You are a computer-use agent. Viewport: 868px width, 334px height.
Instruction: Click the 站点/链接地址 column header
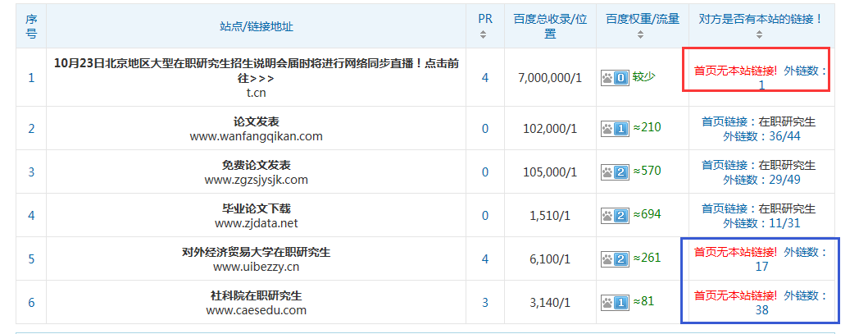(x=257, y=26)
